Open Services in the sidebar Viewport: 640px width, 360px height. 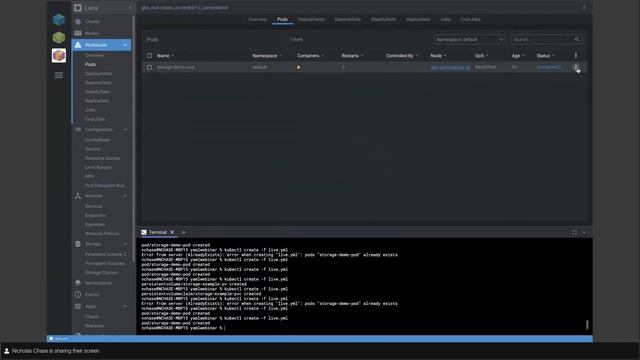(x=94, y=206)
